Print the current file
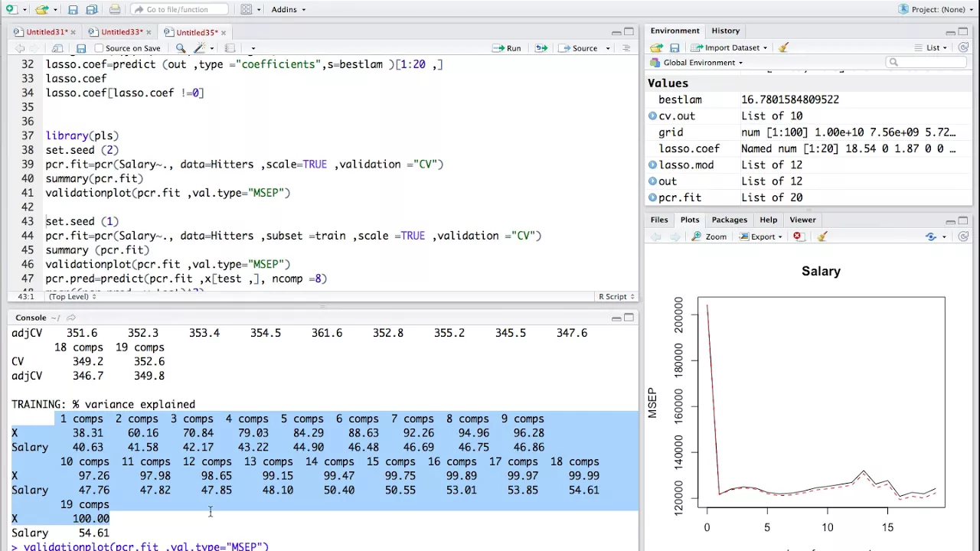Screen dimensions: 980x551 [x=115, y=9]
